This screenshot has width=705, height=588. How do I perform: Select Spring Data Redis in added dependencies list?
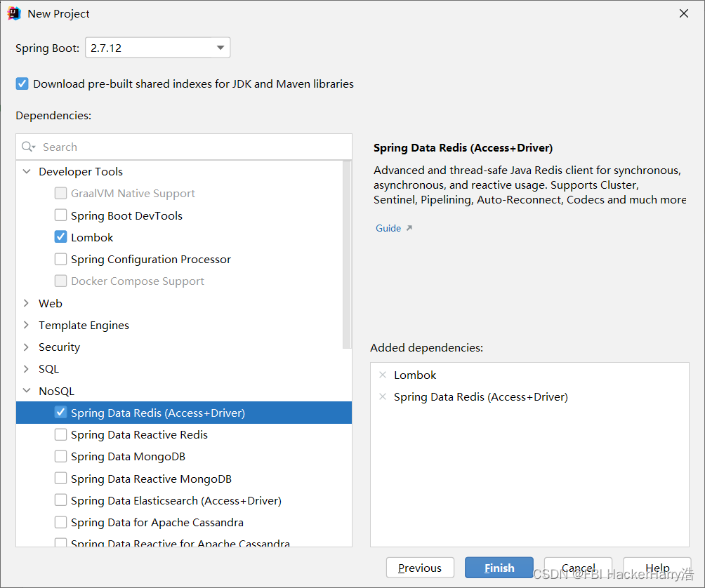pos(480,396)
